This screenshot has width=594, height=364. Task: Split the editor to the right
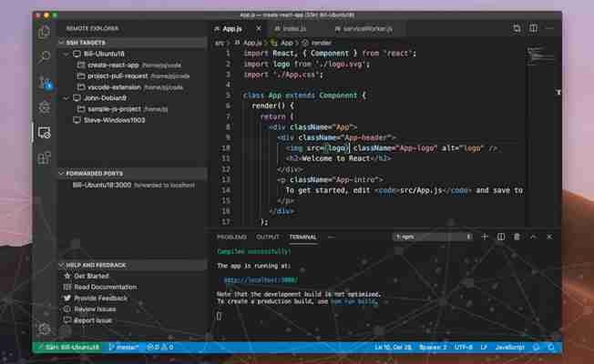pyautogui.click(x=533, y=28)
